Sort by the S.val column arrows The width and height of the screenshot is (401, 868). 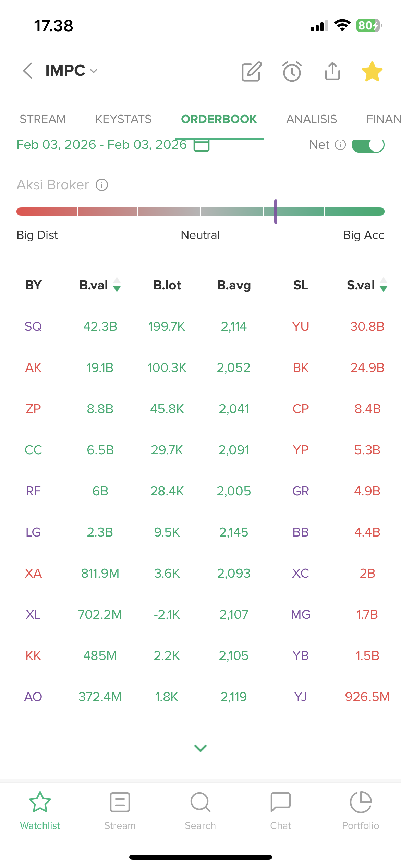(384, 285)
